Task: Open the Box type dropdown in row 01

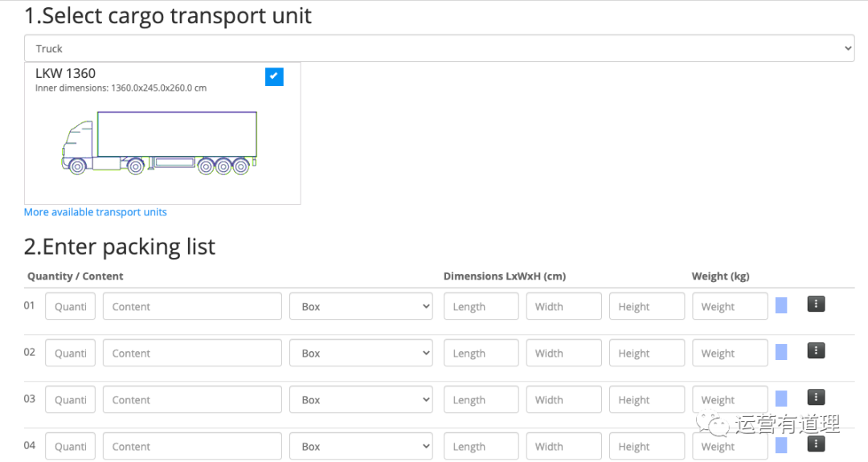Action: pyautogui.click(x=361, y=306)
